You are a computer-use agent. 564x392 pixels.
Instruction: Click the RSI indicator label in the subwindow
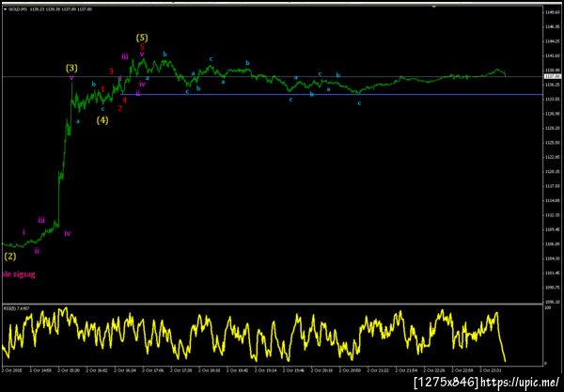click(17, 308)
